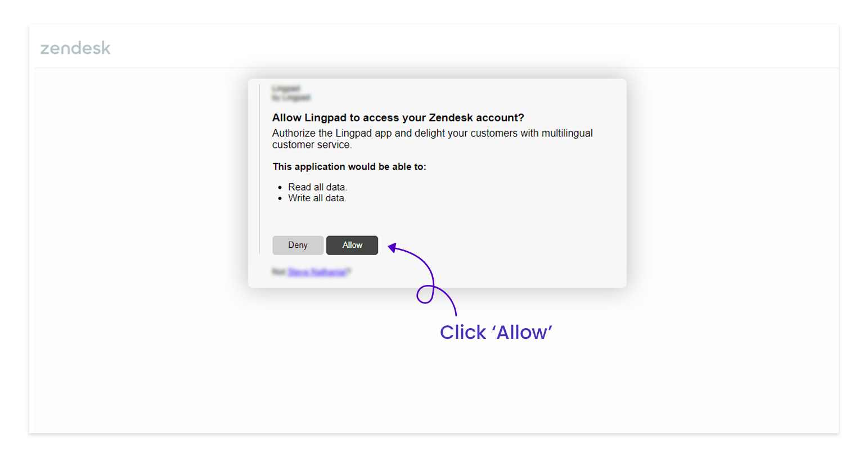Click the purple arrowhead pointing at Allow
Viewport: 868px width, 458px height.
pyautogui.click(x=393, y=248)
